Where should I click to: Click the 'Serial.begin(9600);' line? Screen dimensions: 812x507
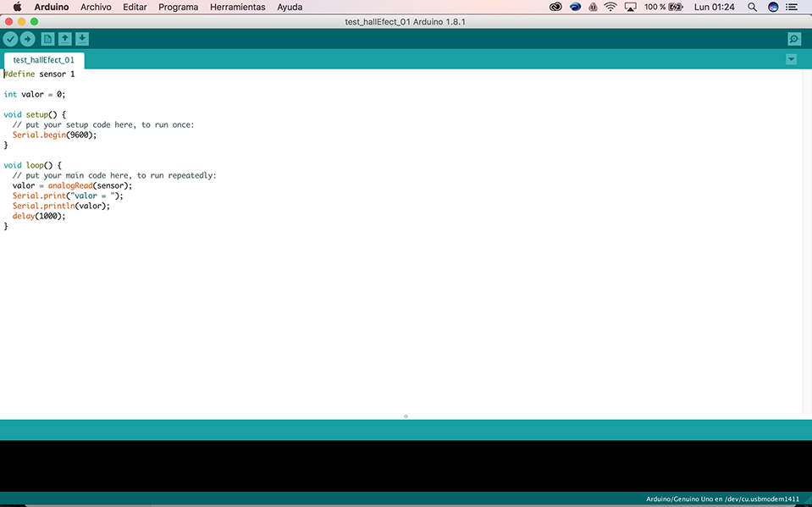pyautogui.click(x=54, y=135)
